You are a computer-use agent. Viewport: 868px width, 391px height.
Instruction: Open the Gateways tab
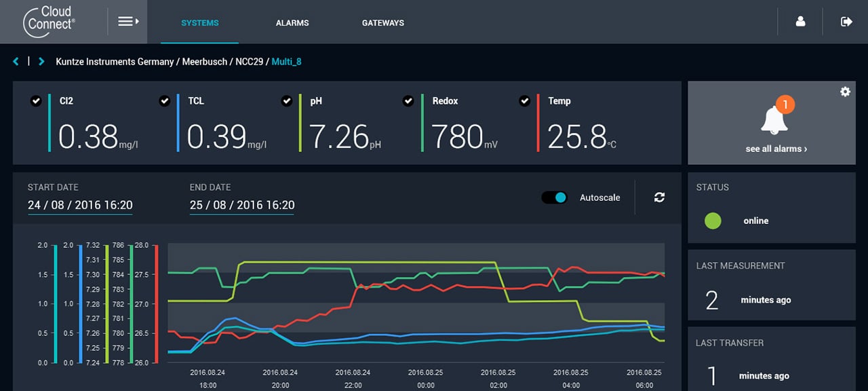coord(382,23)
